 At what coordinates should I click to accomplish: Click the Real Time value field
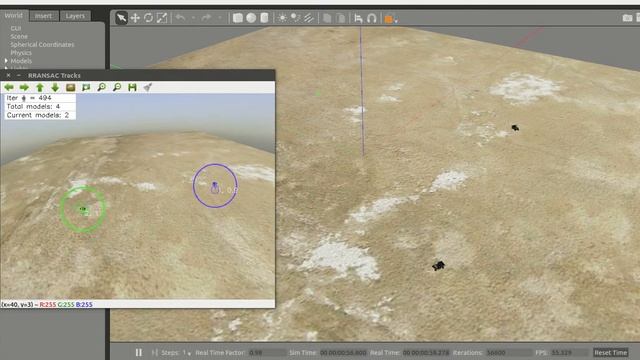pyautogui.click(x=426, y=353)
